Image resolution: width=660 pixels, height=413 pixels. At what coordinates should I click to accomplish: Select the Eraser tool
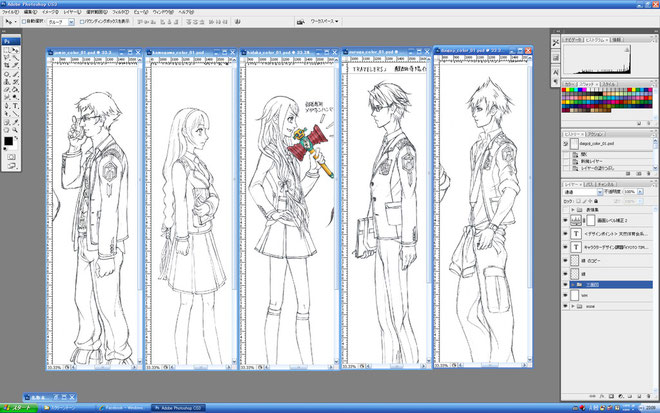(x=6, y=90)
